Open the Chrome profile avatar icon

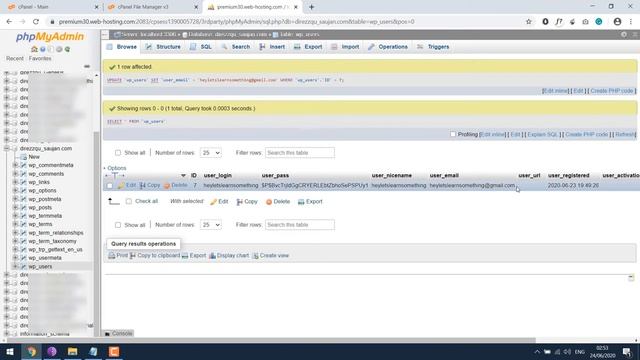[617, 22]
